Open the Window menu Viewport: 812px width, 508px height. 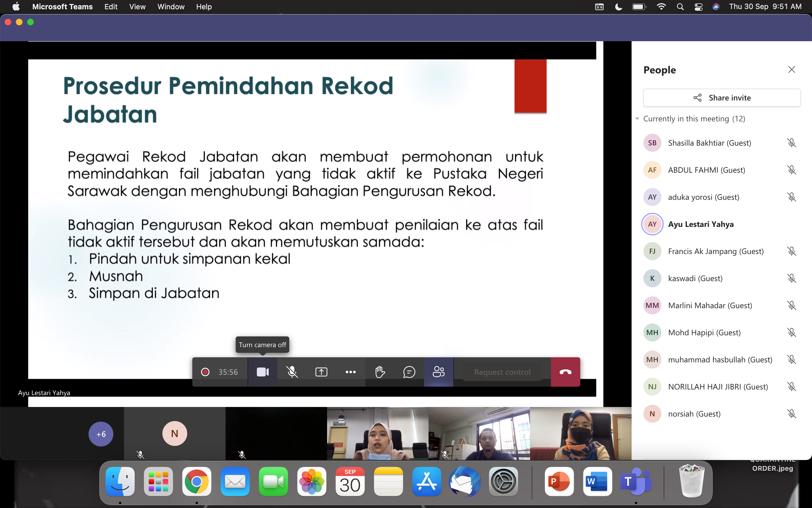coord(171,7)
